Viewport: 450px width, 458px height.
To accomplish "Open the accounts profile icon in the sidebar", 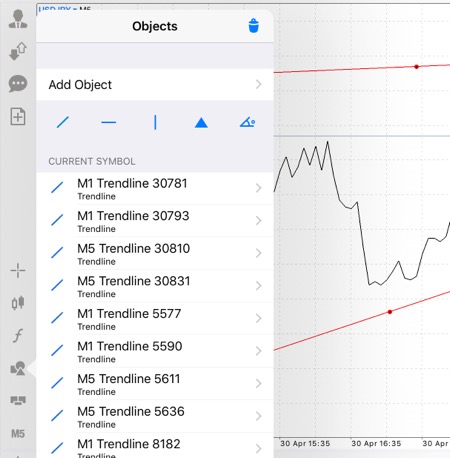I will (18, 19).
